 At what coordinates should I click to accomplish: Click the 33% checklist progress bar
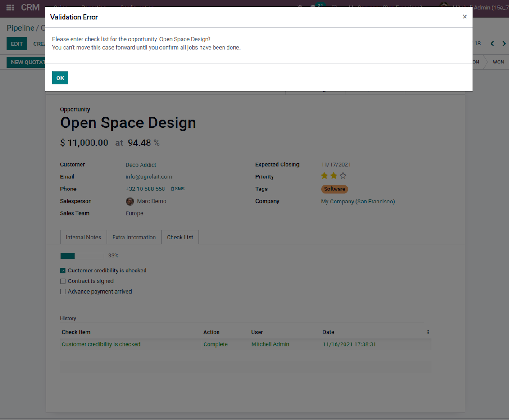pyautogui.click(x=82, y=256)
